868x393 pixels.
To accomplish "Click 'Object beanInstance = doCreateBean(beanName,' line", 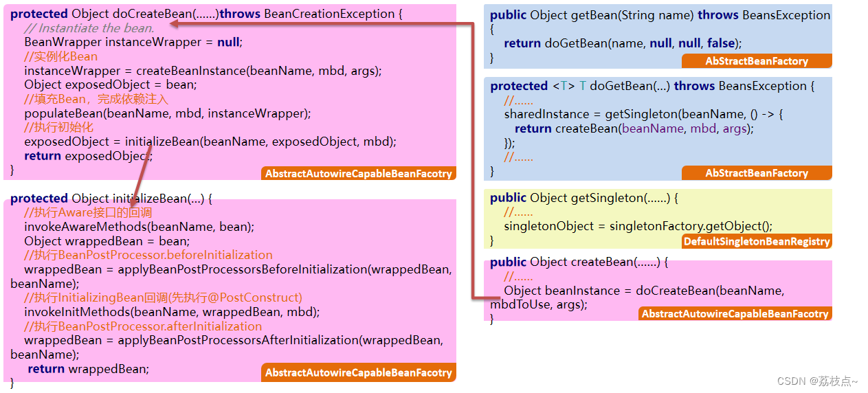I will 644,291.
